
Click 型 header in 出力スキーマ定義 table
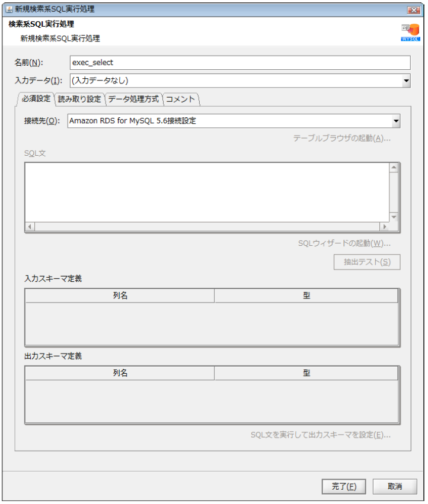pyautogui.click(x=306, y=373)
